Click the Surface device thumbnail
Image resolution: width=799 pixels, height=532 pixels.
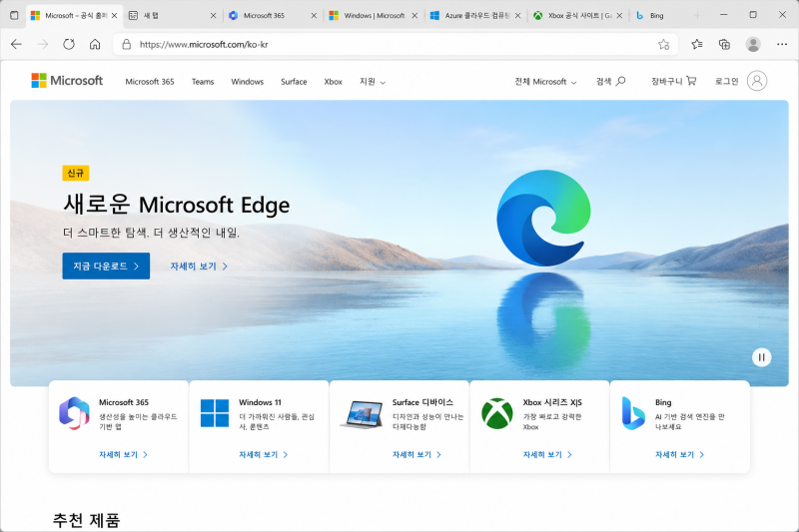[x=362, y=414]
